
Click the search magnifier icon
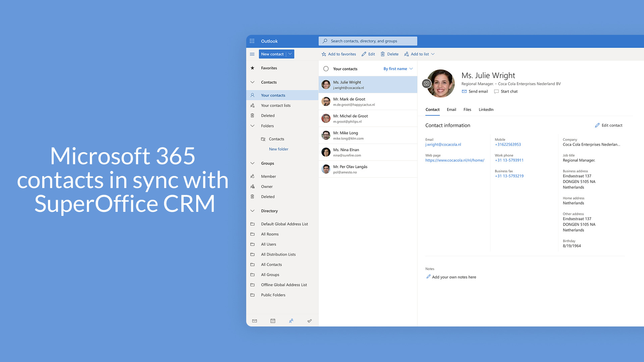click(x=325, y=41)
